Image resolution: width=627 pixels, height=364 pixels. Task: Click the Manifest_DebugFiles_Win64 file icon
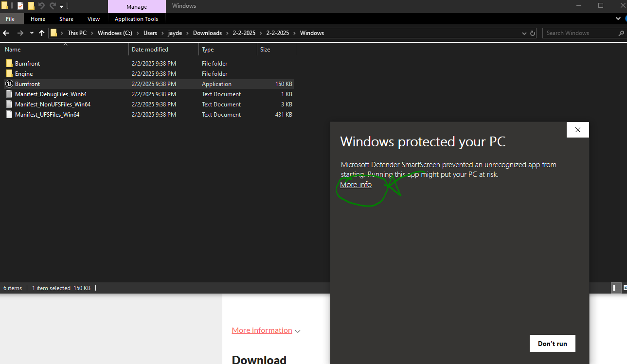click(x=9, y=94)
